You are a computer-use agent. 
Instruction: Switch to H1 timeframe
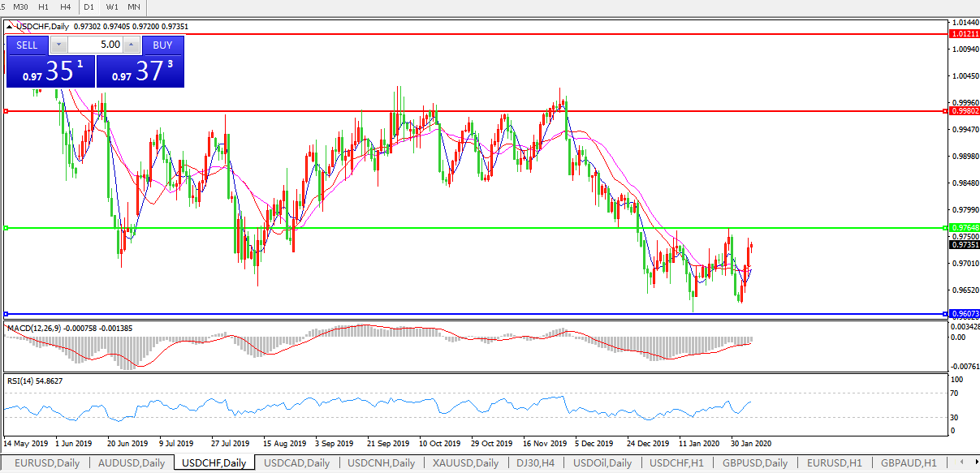[44, 6]
